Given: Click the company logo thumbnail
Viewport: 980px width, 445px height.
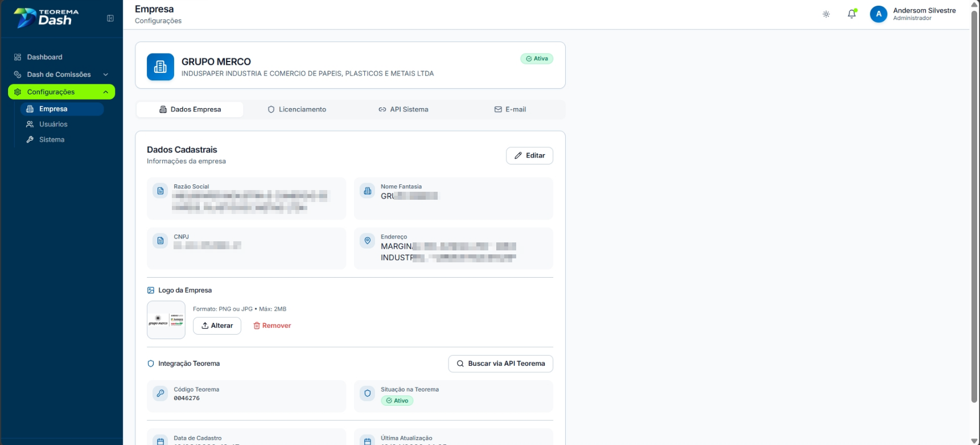Looking at the screenshot, I should [x=166, y=320].
